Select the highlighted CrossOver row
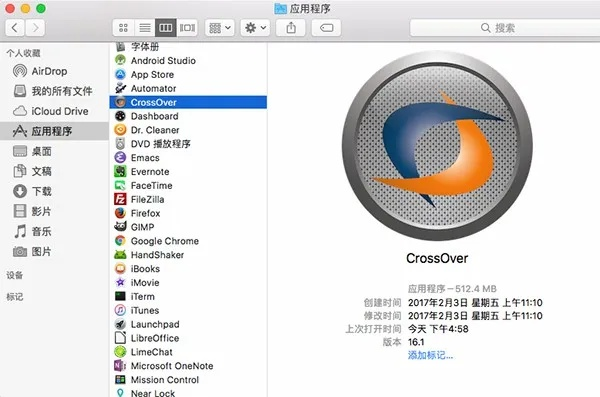The image size is (600, 397). click(x=188, y=102)
